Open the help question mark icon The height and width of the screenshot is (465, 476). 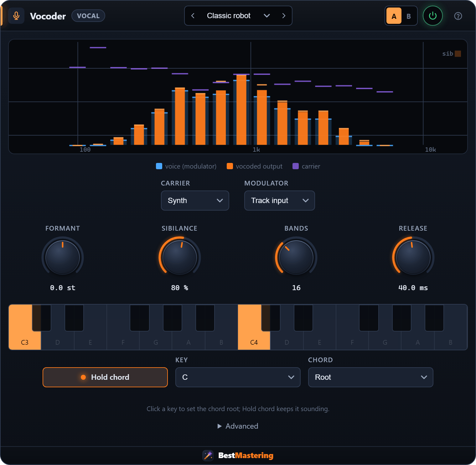pos(458,16)
